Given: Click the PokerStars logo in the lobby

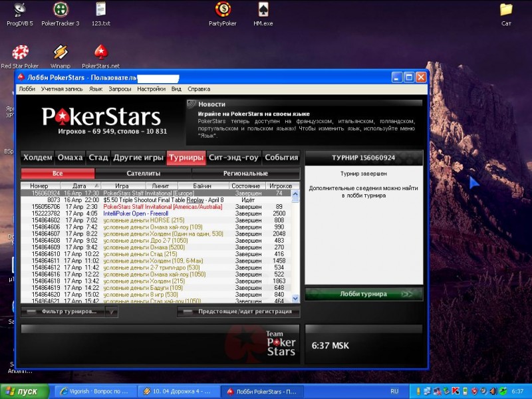Looking at the screenshot, I should click(x=101, y=117).
